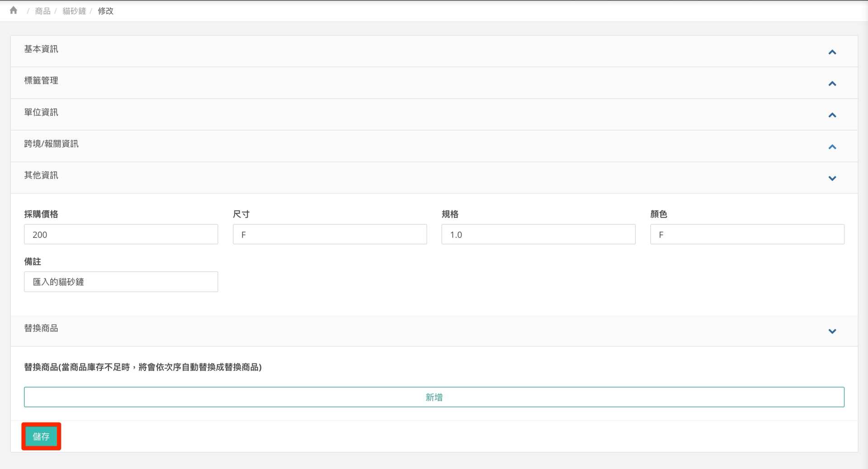Collapse the 替換商品 section chevron
The width and height of the screenshot is (868, 469).
click(832, 331)
